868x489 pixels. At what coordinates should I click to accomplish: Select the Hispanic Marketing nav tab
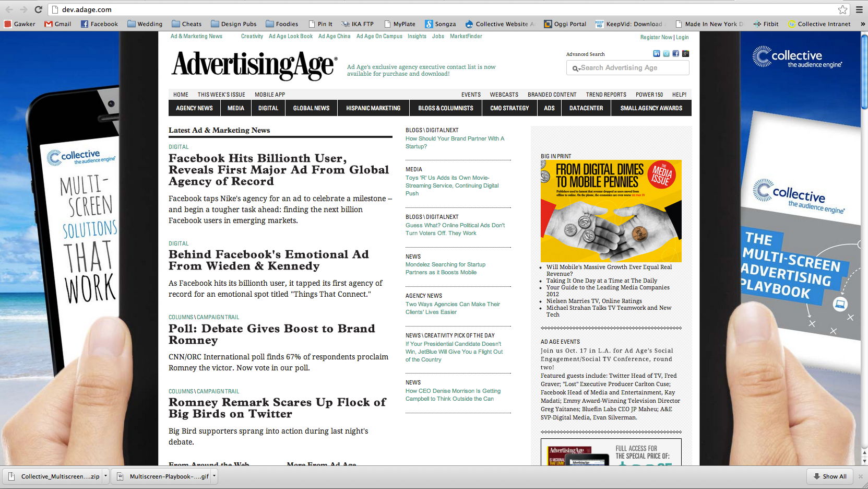(373, 108)
